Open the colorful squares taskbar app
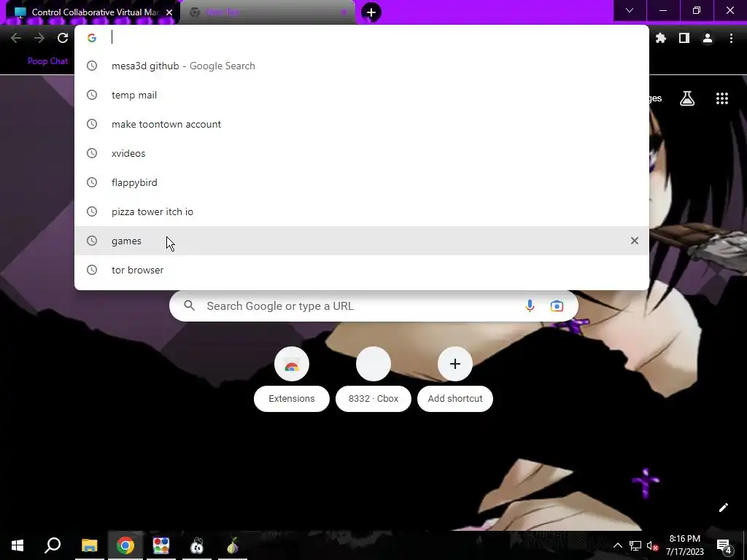 pyautogui.click(x=161, y=545)
